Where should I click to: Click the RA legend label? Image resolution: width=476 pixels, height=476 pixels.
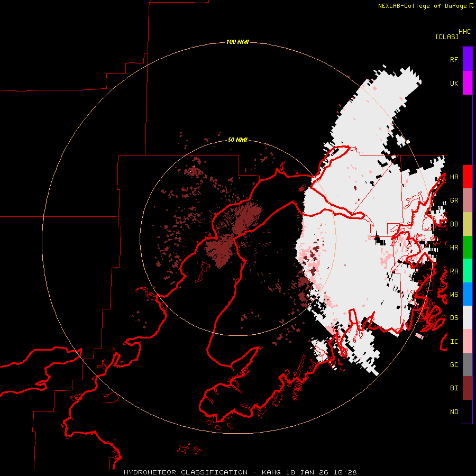(454, 271)
